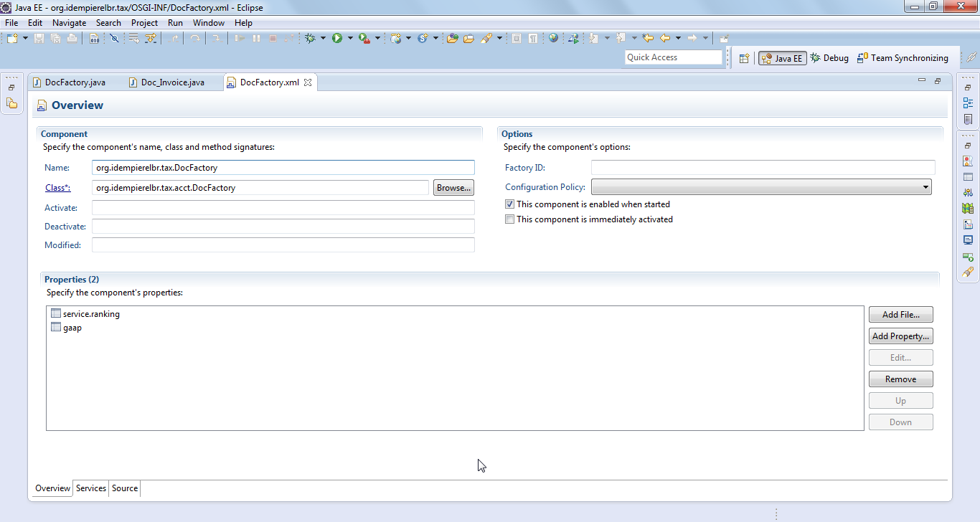Click the Factory ID input field
Screen dimensions: 980x522
tap(763, 168)
